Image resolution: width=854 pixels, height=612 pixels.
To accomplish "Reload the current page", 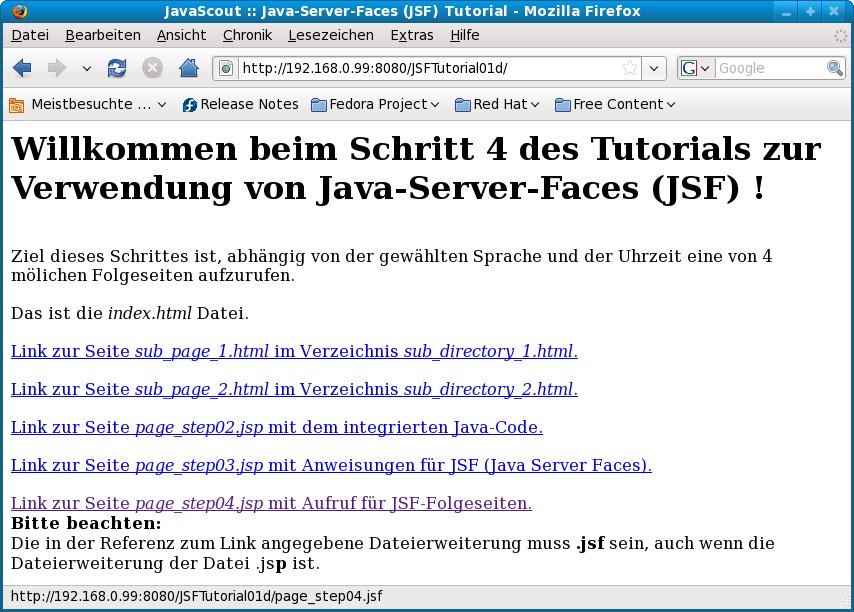I will pyautogui.click(x=117, y=68).
